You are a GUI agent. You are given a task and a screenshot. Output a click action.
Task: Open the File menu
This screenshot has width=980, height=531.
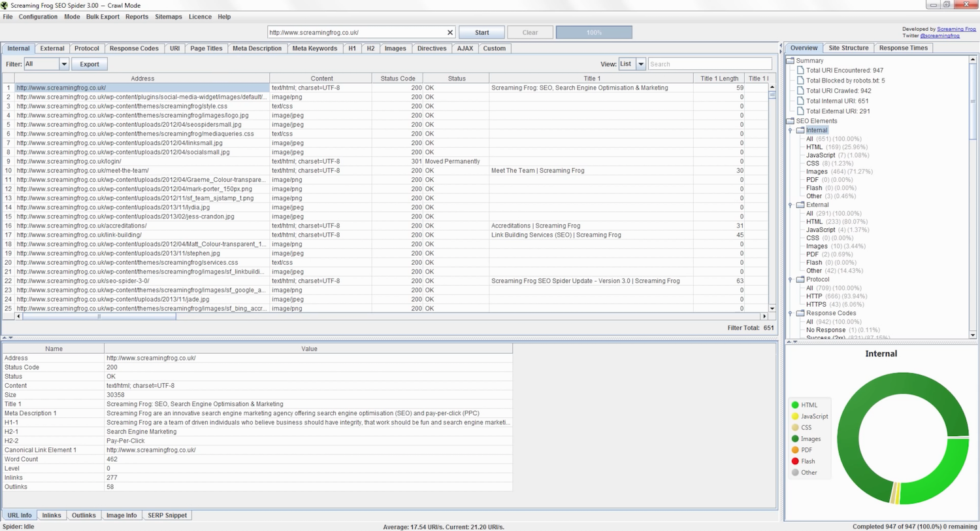pyautogui.click(x=8, y=17)
